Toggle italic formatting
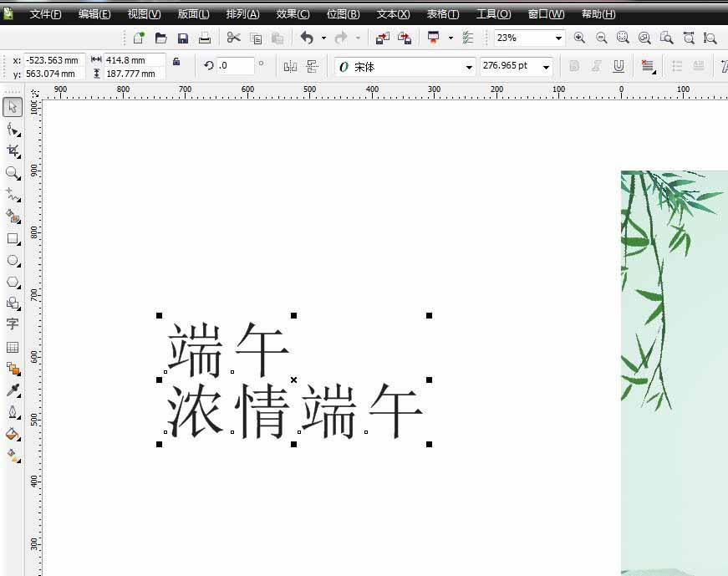The width and height of the screenshot is (728, 576). 597,65
